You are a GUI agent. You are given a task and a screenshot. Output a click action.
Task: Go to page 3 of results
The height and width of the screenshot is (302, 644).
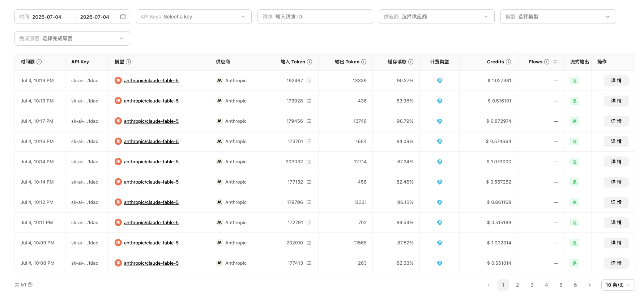coord(532,285)
